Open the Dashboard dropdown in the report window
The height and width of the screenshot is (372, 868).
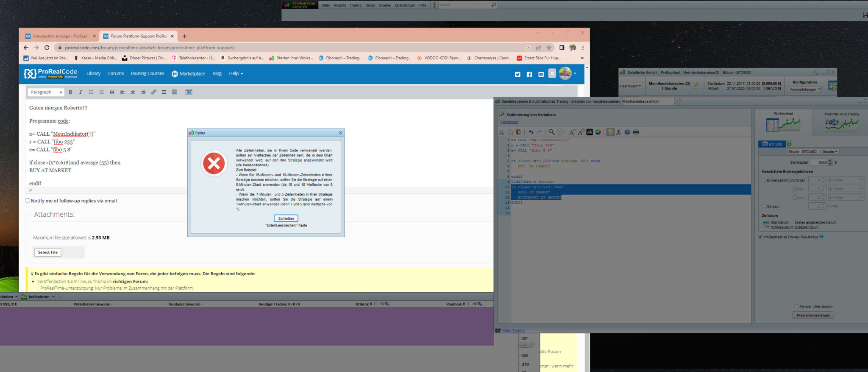pos(631,86)
